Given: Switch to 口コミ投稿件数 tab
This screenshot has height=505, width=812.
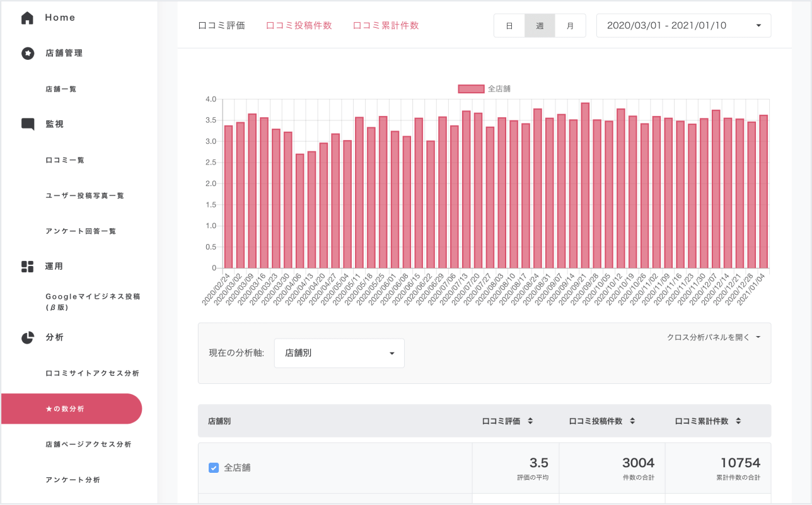Looking at the screenshot, I should point(299,26).
